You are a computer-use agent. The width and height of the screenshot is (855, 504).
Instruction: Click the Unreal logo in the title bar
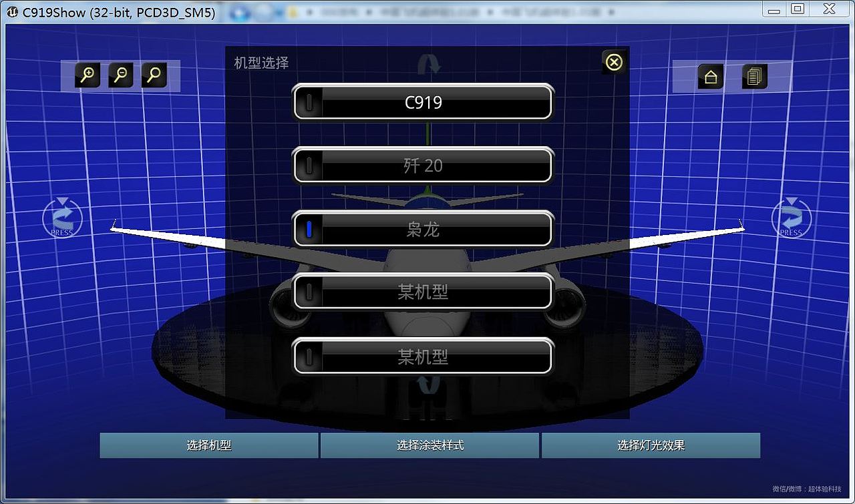pos(11,11)
